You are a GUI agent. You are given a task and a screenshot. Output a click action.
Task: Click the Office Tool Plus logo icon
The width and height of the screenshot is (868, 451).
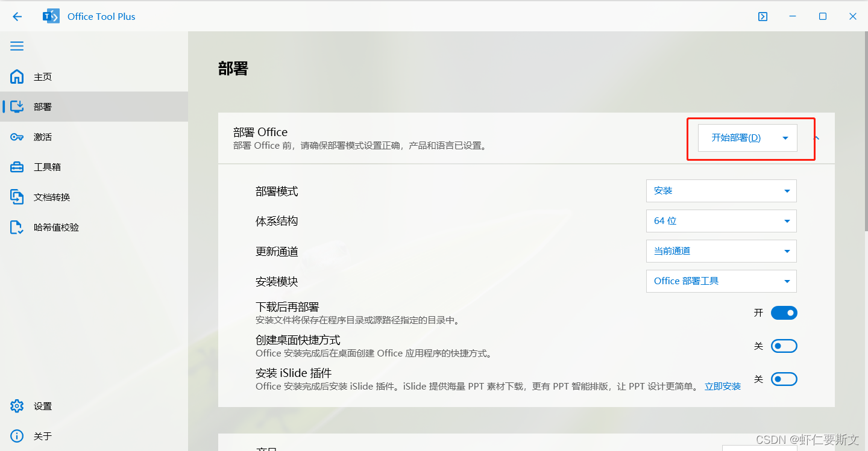click(51, 16)
